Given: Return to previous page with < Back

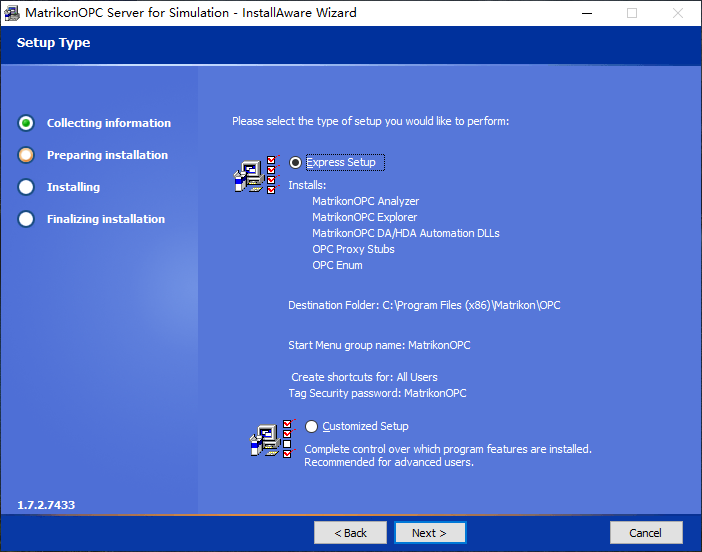Looking at the screenshot, I should 350,533.
